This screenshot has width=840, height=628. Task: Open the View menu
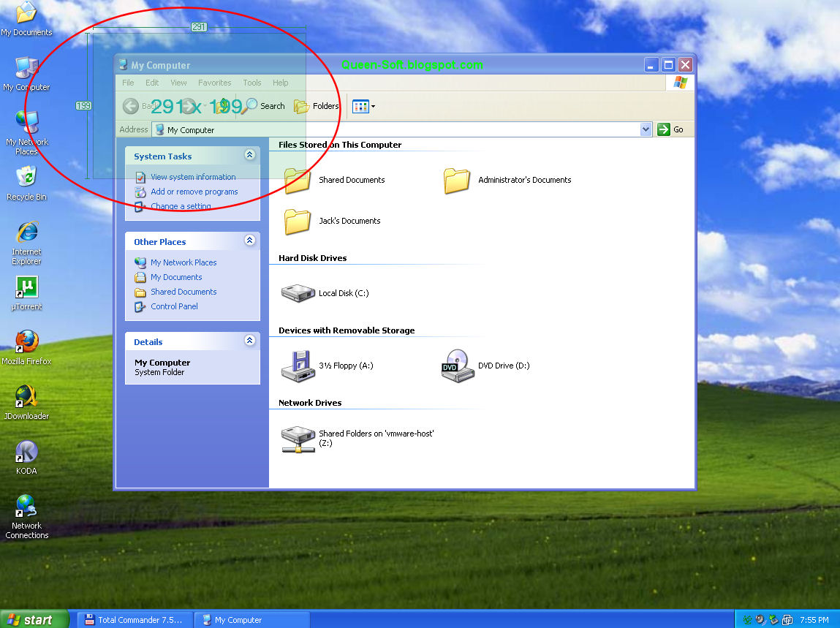(x=178, y=83)
